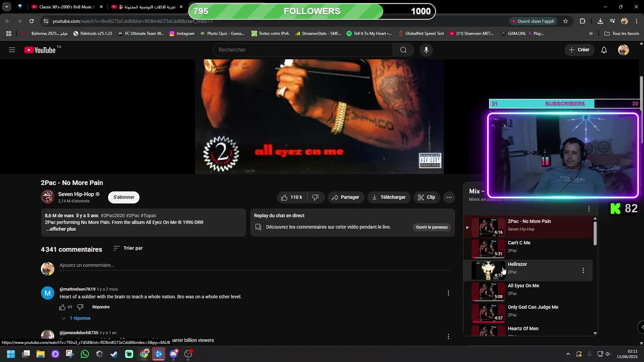Reply via Répondre under @mattnelson7619
This screenshot has width=644, height=362.
pyautogui.click(x=101, y=307)
